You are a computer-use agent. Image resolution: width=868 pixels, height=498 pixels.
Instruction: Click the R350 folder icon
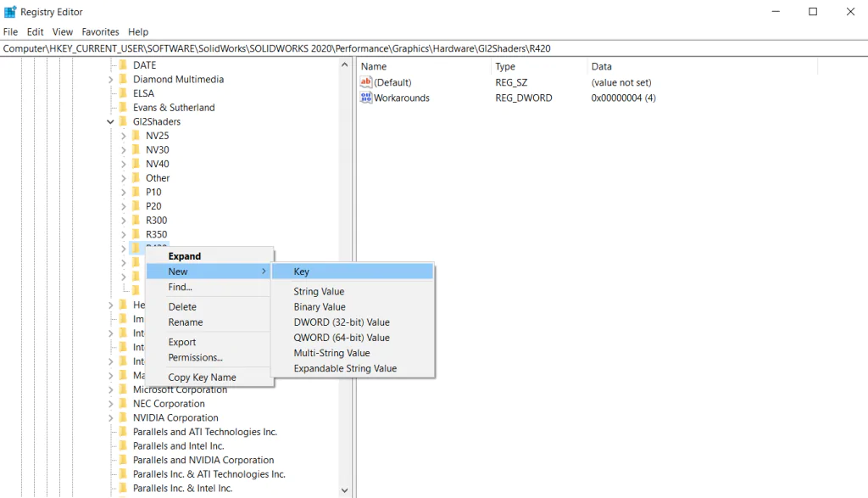click(136, 234)
